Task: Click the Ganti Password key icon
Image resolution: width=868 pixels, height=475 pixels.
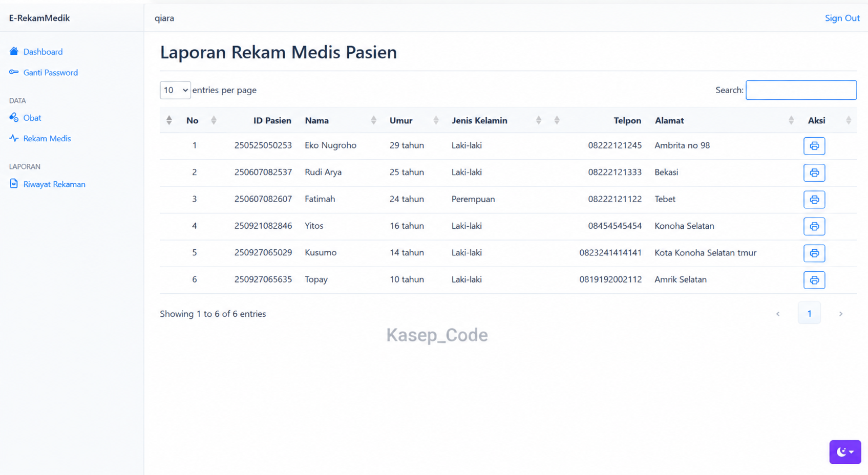Action: tap(14, 72)
